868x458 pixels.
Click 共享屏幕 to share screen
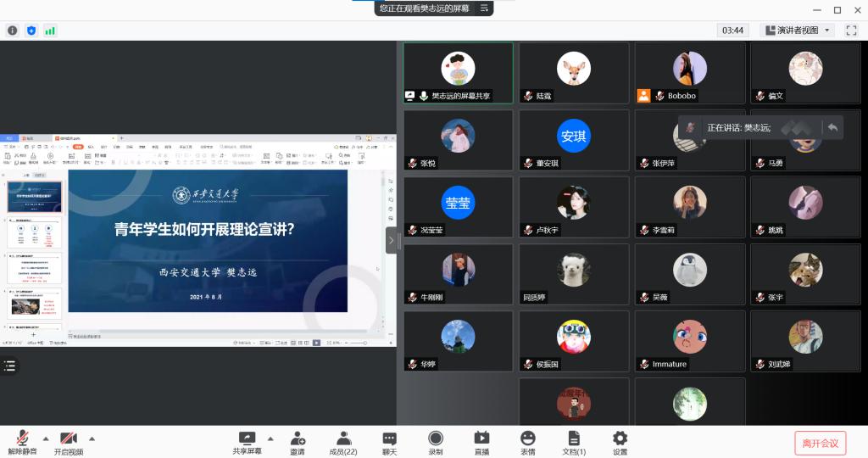[247, 442]
